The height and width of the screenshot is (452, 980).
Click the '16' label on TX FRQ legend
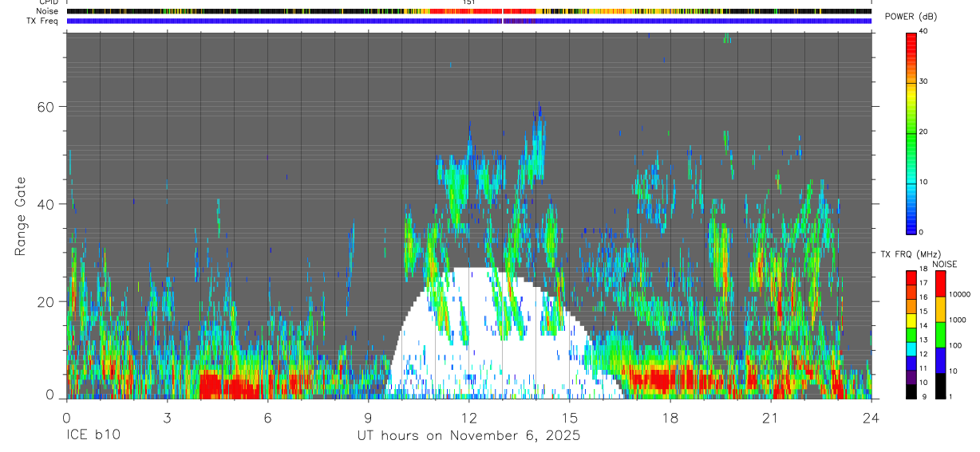tap(923, 297)
